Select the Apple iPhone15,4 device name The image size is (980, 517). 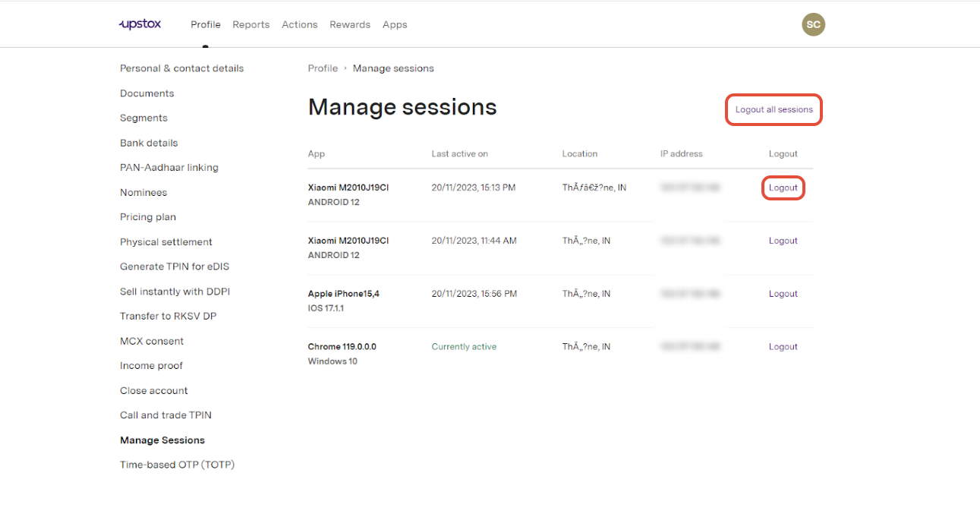coord(344,294)
